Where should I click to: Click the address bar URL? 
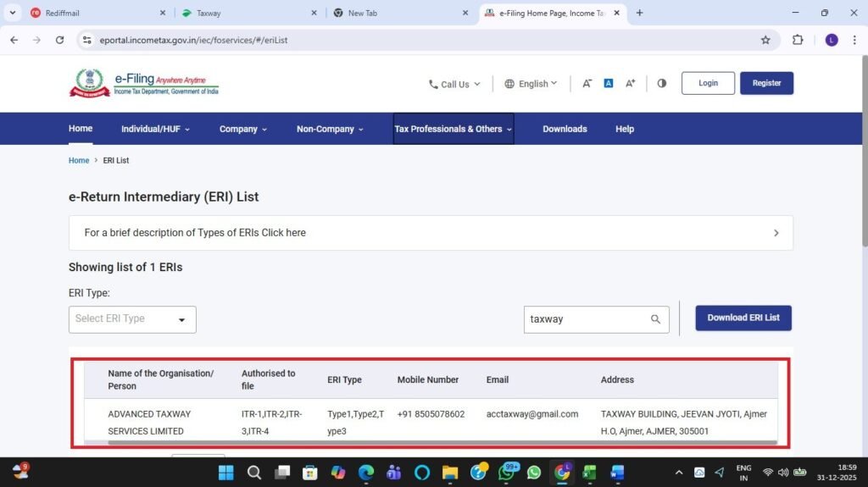(193, 40)
